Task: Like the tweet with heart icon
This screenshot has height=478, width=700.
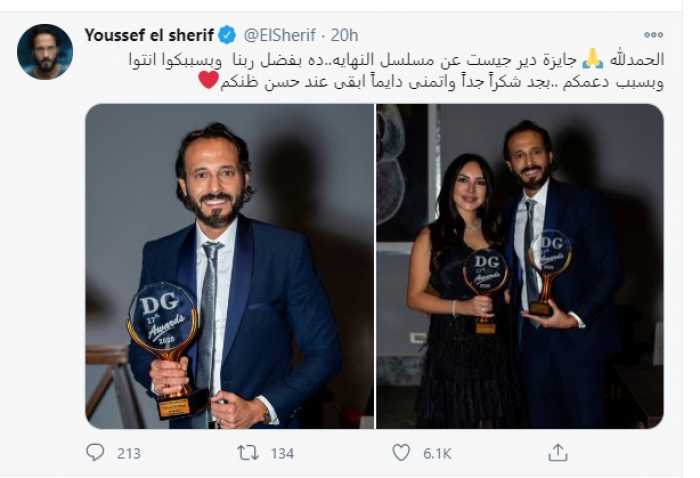Action: [401, 453]
